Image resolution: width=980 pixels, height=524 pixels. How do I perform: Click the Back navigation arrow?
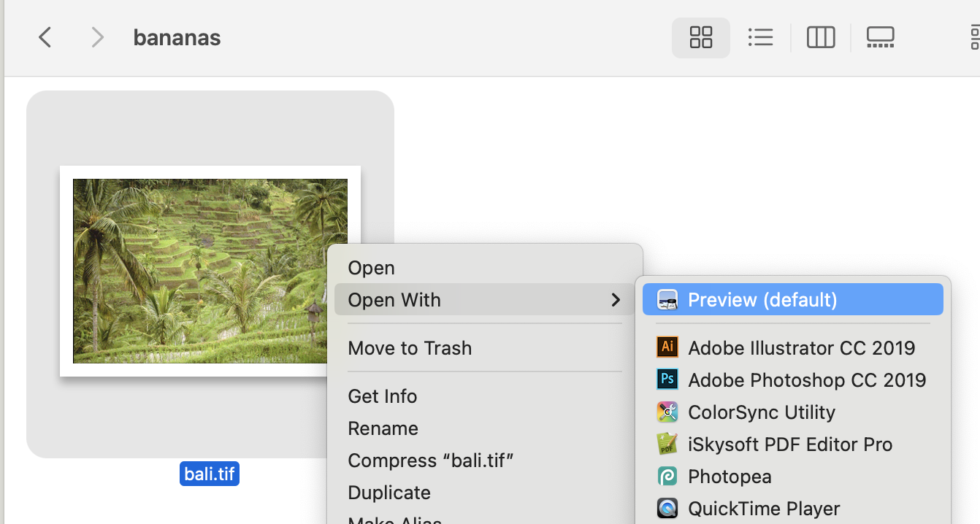click(x=45, y=36)
